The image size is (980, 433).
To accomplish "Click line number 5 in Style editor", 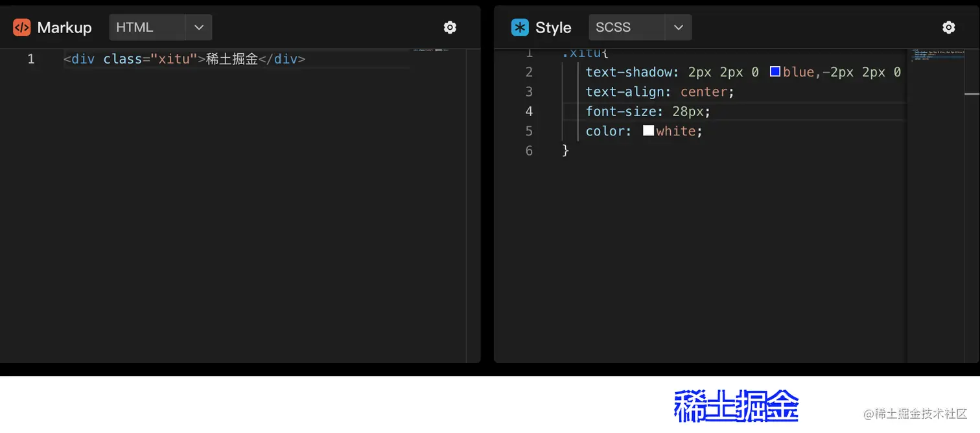I will pos(529,131).
